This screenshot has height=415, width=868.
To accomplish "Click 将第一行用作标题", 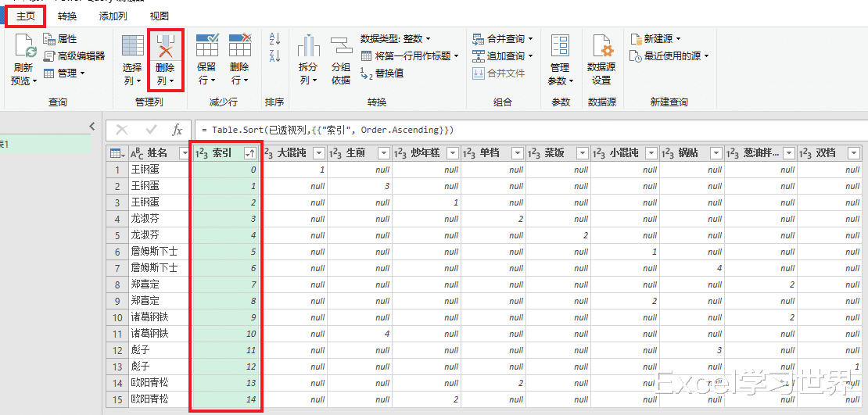I will pos(411,56).
